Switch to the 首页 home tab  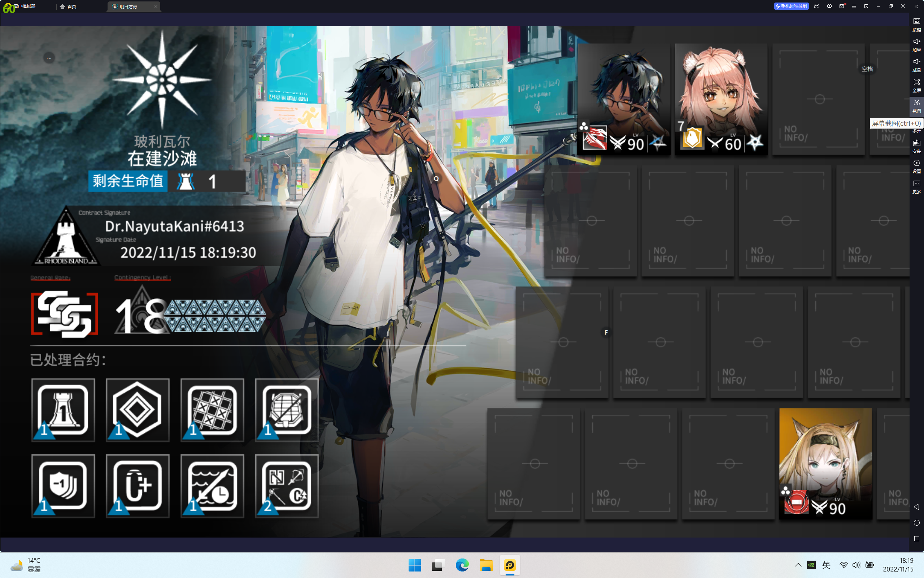coord(68,7)
